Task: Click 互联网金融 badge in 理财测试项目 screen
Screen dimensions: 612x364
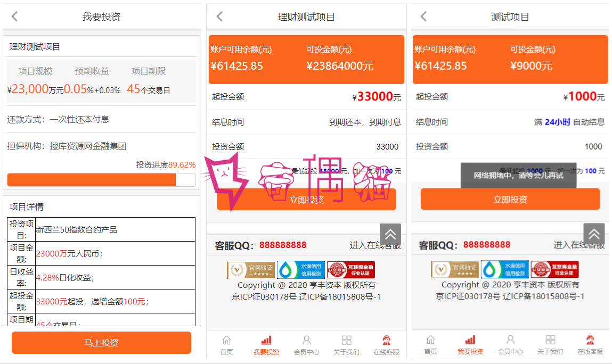Action: (351, 270)
